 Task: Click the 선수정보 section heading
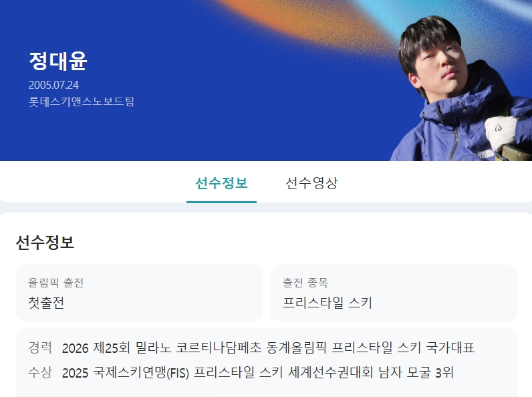[x=45, y=242]
